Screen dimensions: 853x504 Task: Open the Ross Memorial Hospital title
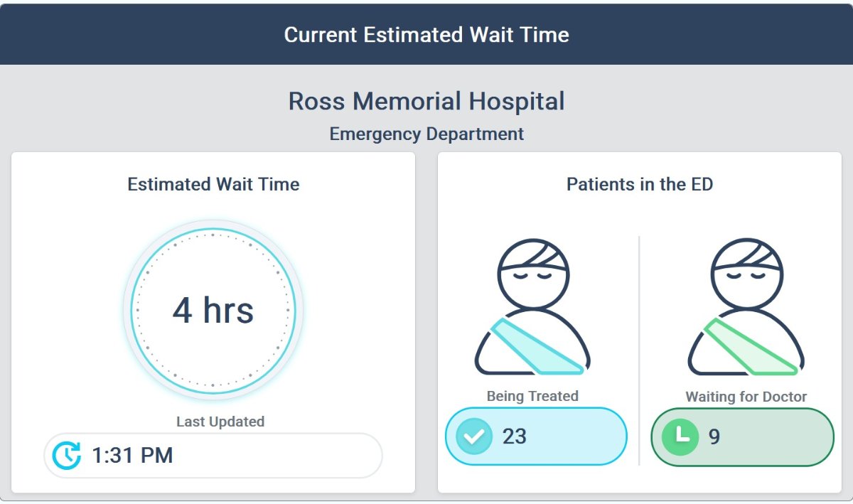426,101
